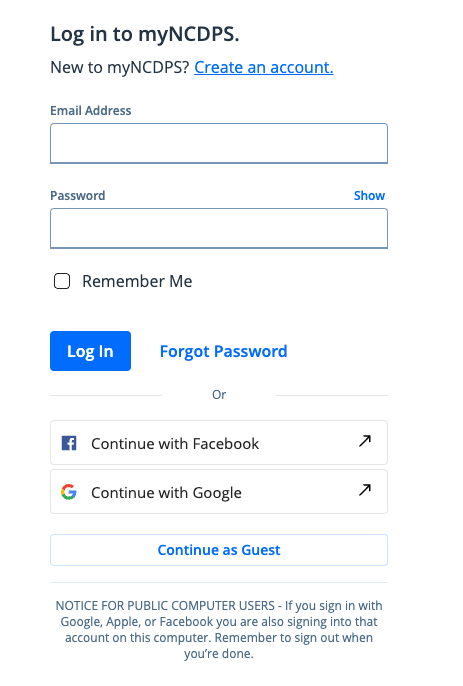Select the Continue with Google text

(166, 493)
